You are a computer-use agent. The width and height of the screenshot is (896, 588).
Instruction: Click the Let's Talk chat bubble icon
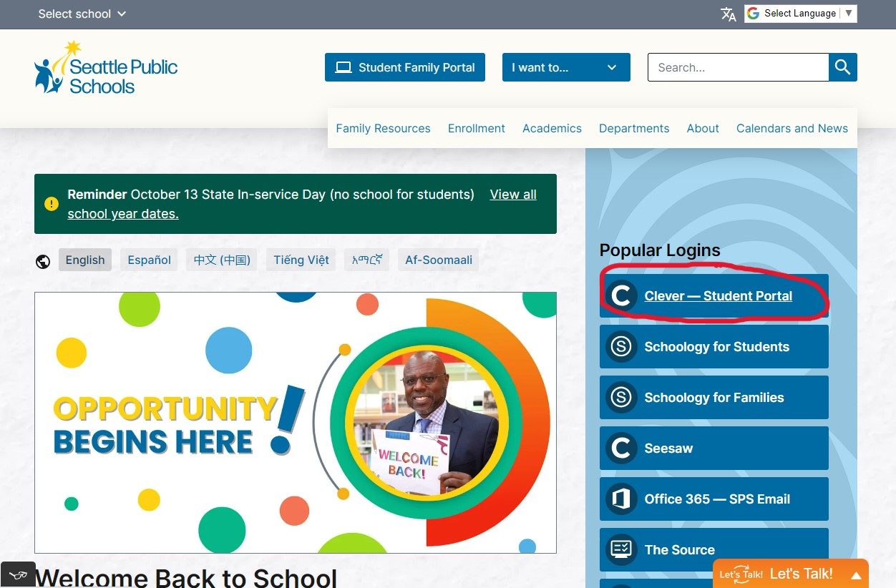point(741,574)
